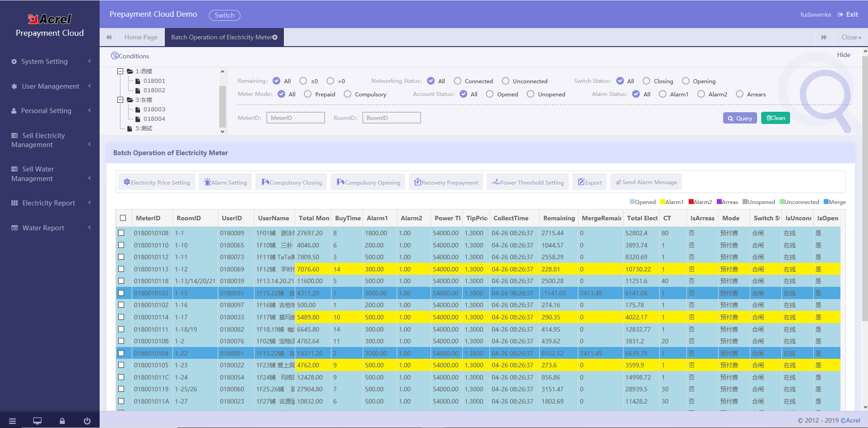
Task: Select tree node 018002
Action: click(x=154, y=90)
